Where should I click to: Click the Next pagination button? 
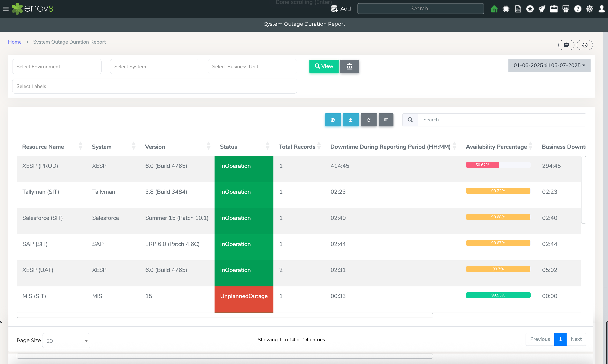(576, 339)
